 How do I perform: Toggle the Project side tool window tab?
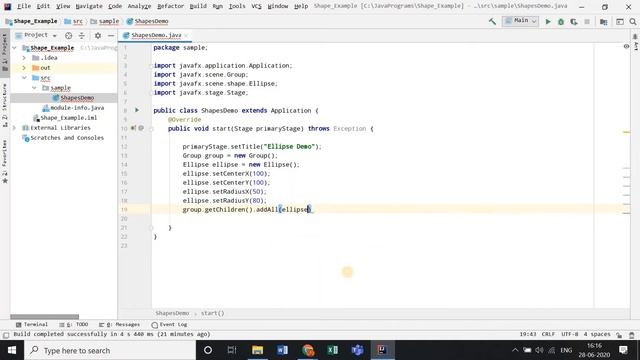tap(5, 53)
